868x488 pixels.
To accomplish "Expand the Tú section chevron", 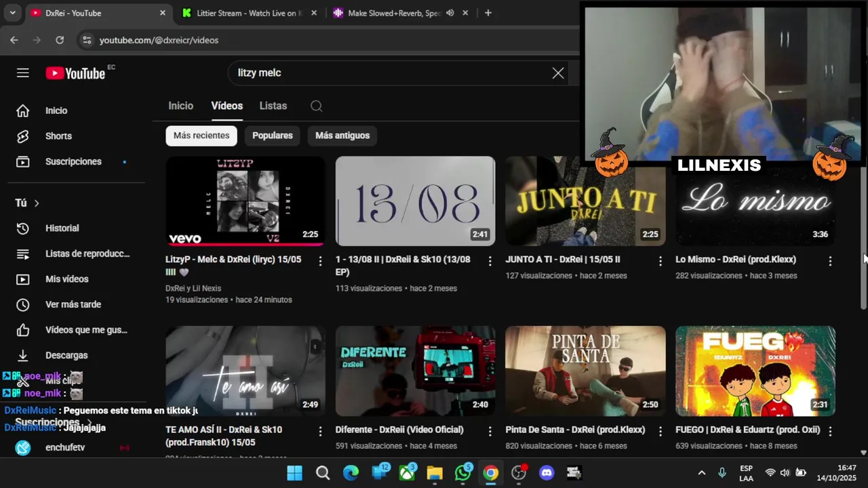I will 37,203.
